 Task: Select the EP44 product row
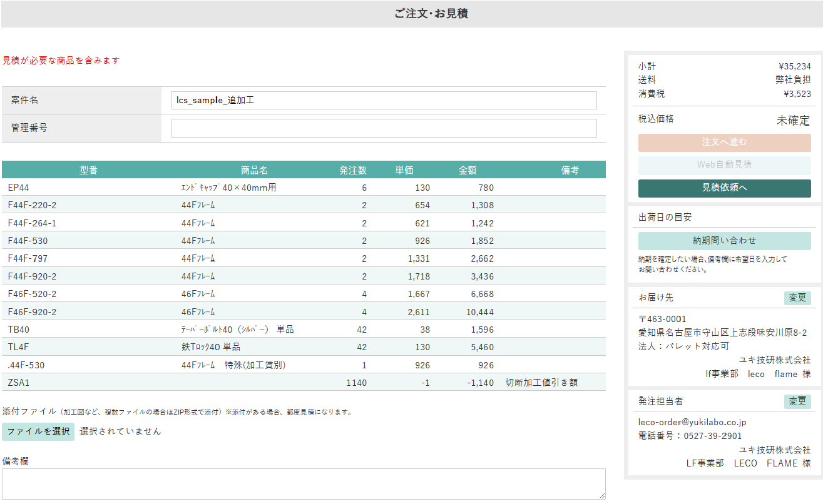[303, 188]
